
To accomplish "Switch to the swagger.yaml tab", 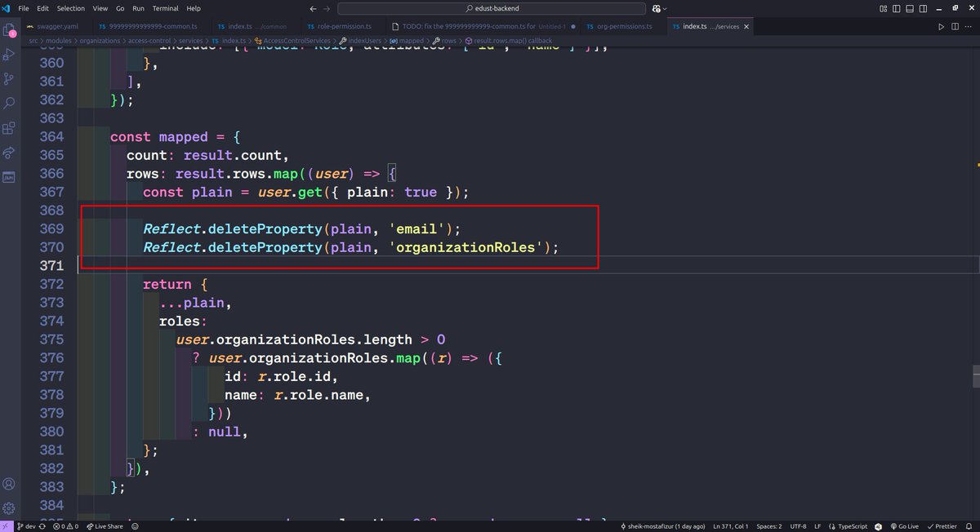I will (x=57, y=26).
